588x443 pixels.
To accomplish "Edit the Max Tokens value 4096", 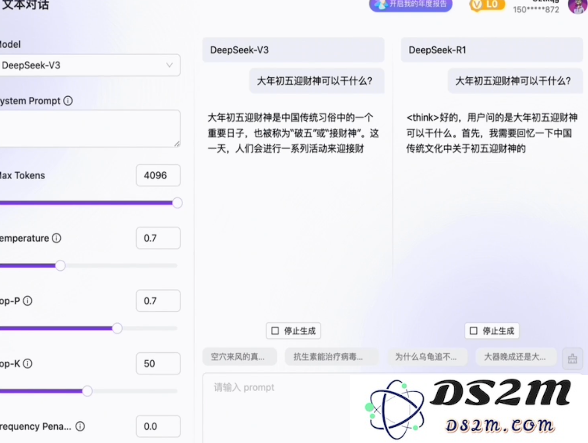I will [x=158, y=175].
